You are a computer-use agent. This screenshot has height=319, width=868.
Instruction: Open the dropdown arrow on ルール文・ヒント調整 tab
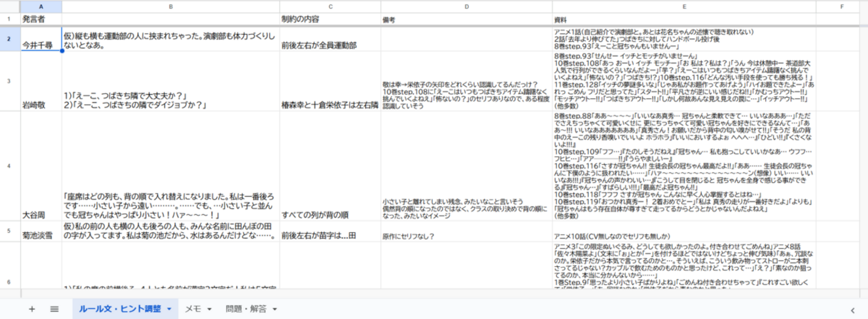[170, 309]
